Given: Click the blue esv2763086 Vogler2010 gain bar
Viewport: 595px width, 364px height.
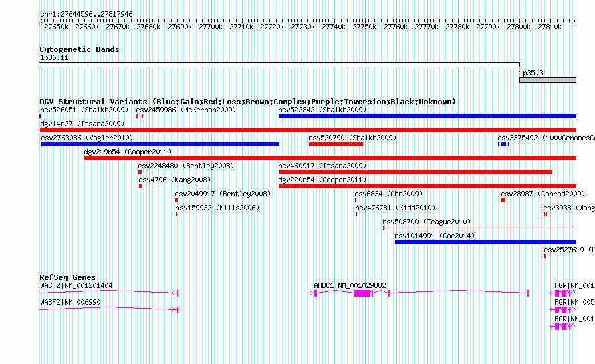Looking at the screenshot, I should pyautogui.click(x=160, y=144).
